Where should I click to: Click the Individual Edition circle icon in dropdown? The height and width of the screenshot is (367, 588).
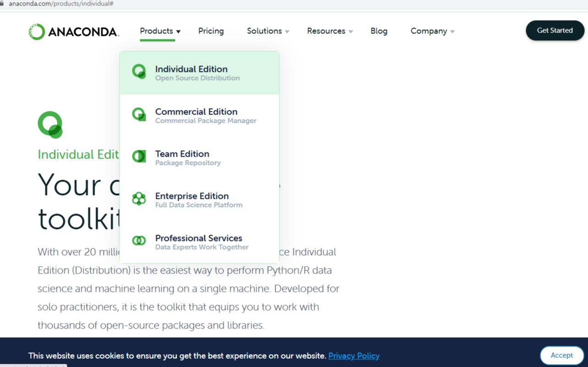(139, 71)
